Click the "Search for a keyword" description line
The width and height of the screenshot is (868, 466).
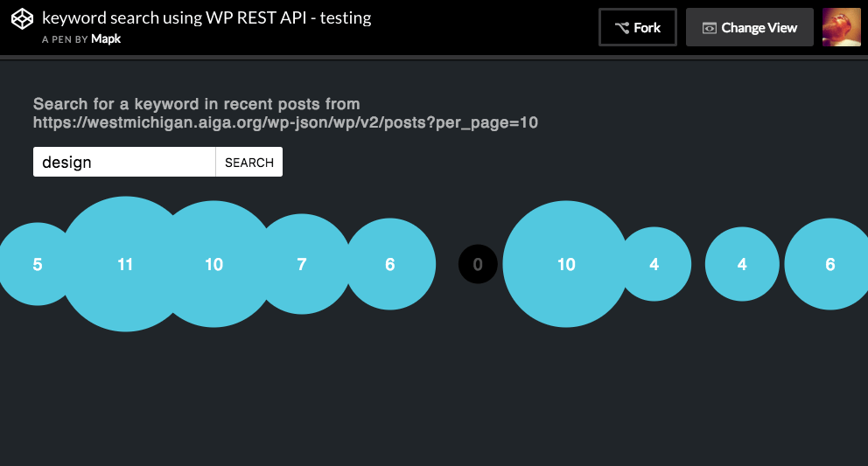(x=197, y=104)
